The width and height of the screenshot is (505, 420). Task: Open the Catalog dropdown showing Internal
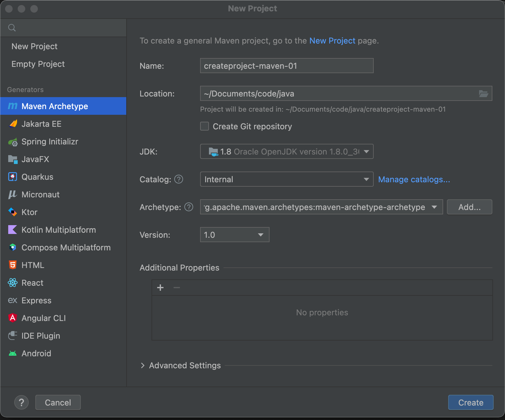pos(287,179)
